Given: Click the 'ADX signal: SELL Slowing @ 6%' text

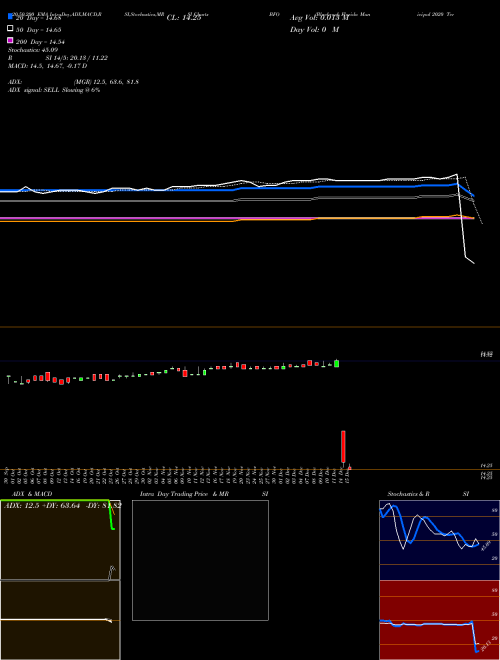Looking at the screenshot, I should 54,90.
